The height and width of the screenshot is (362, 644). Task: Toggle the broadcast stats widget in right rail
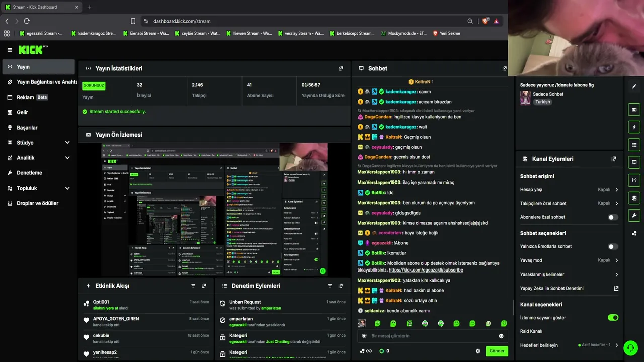[634, 180]
